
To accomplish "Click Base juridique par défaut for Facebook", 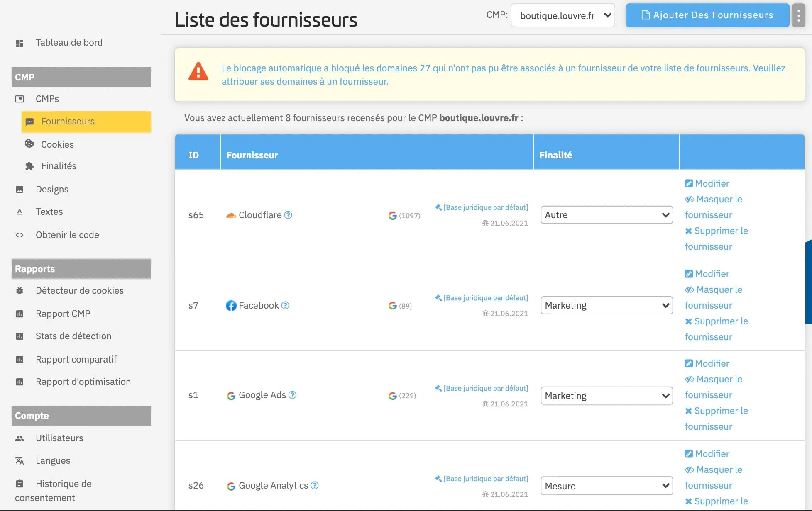I will pyautogui.click(x=482, y=298).
